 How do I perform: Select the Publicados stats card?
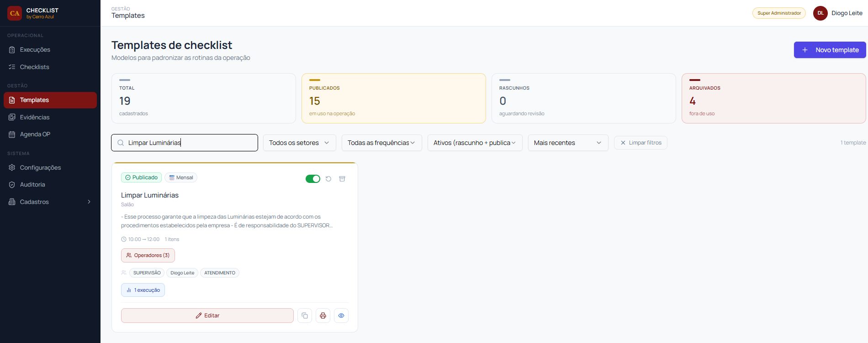pos(394,98)
